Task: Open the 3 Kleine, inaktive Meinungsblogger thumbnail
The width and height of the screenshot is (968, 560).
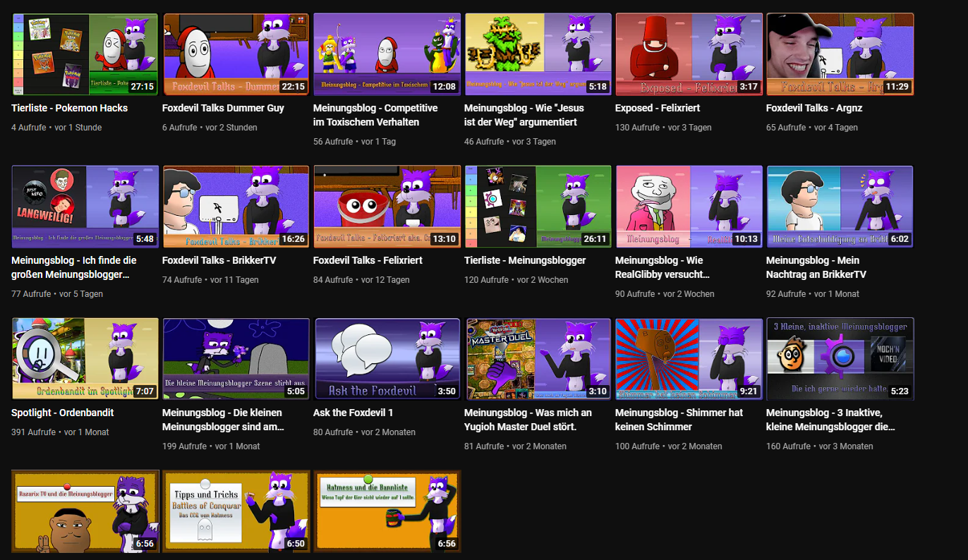Action: [840, 359]
